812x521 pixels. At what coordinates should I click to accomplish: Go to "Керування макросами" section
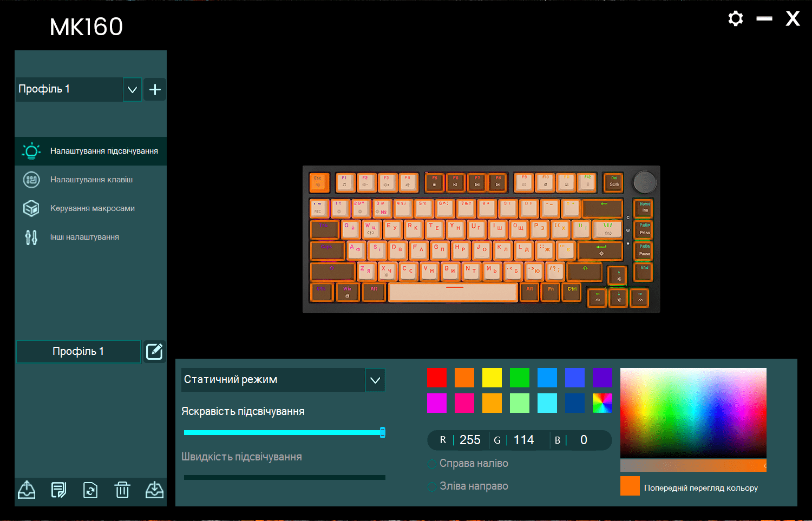92,208
